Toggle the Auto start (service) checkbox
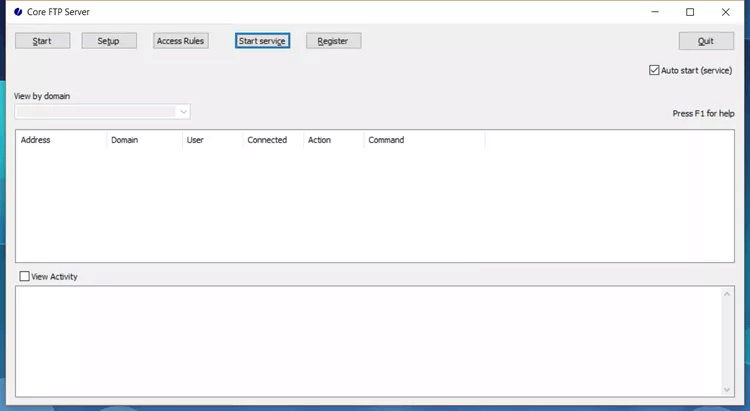The width and height of the screenshot is (750, 411). point(654,71)
